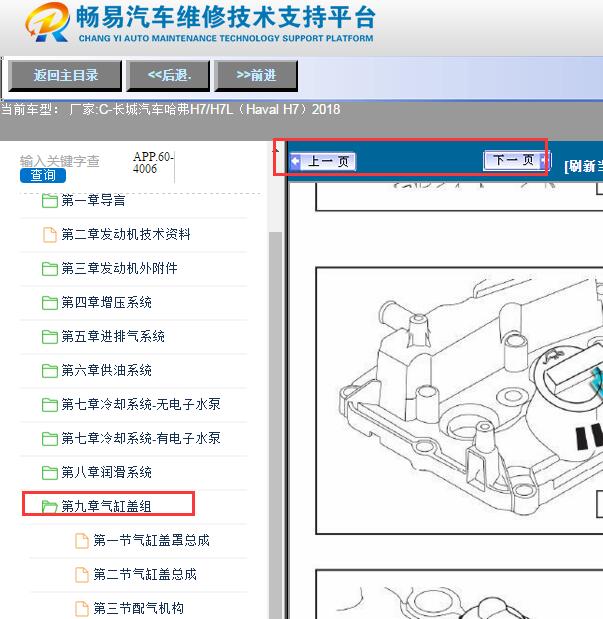603x619 pixels.
Task: Click the cylinder head cover diagram
Action: tap(459, 400)
